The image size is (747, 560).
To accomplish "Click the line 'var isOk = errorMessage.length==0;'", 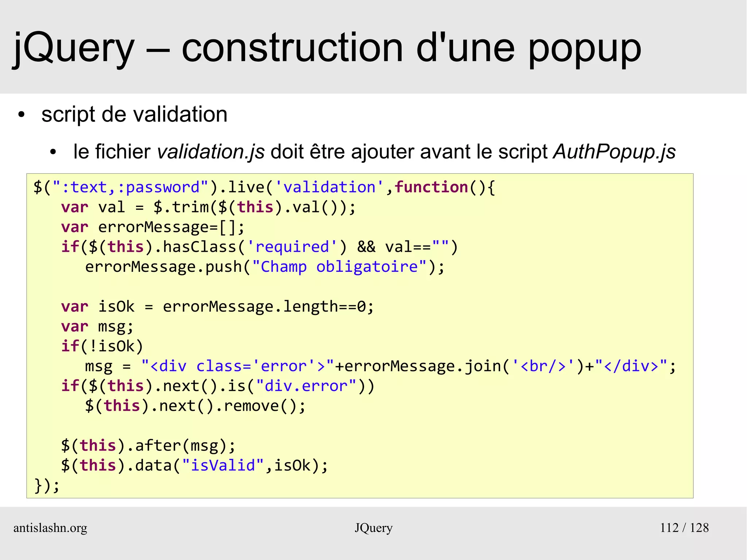I will coord(218,306).
